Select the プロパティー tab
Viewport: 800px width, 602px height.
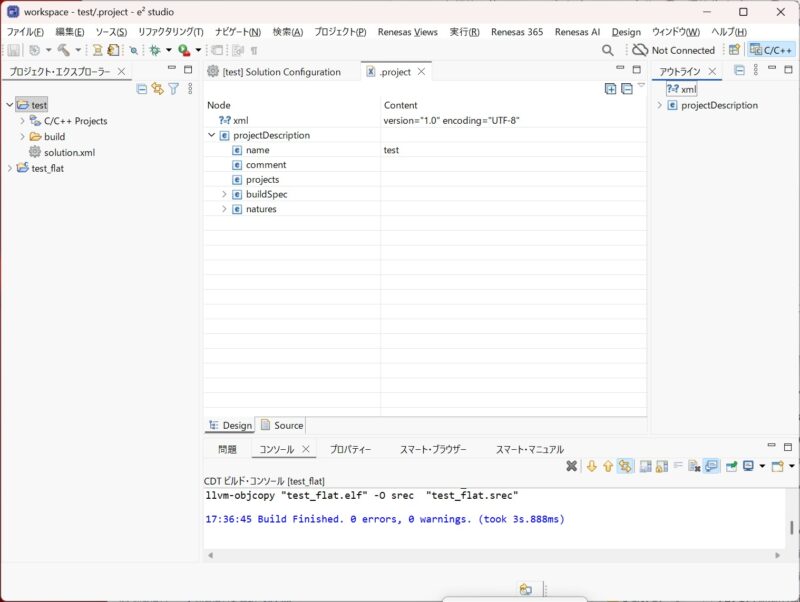[350, 450]
